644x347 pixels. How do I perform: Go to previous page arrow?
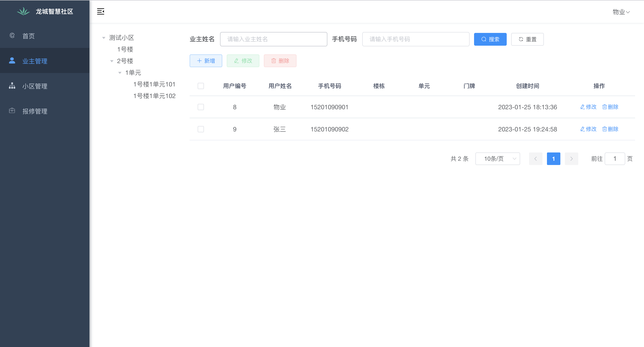pyautogui.click(x=536, y=159)
